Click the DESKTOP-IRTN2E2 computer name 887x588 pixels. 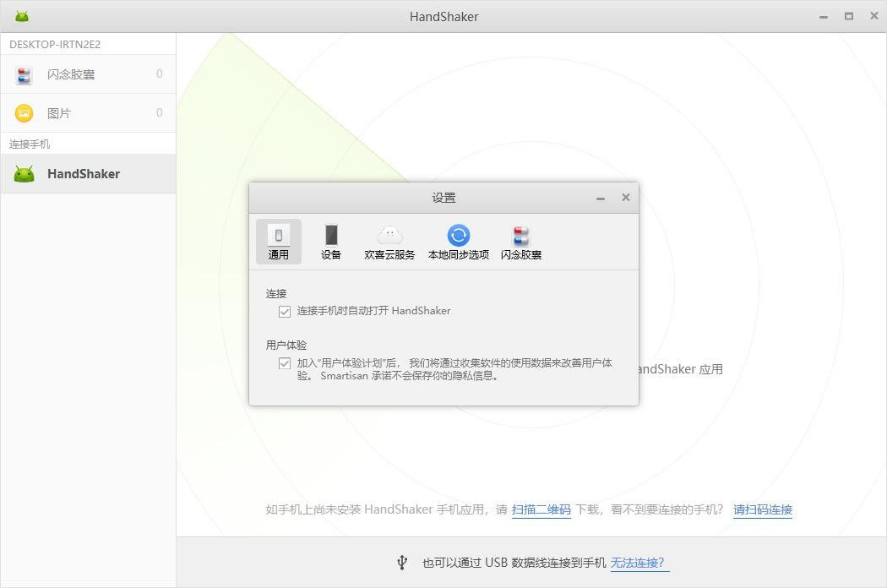tap(55, 44)
